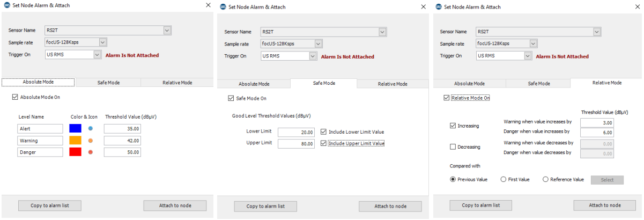Image resolution: width=644 pixels, height=220 pixels.
Task: Switch to Absolute Mode tab in middle window
Action: [x=254, y=84]
